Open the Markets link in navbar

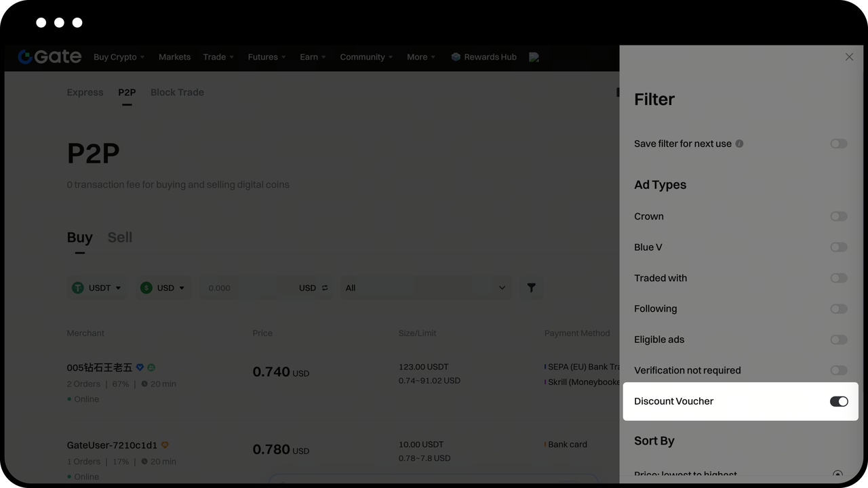tap(174, 57)
